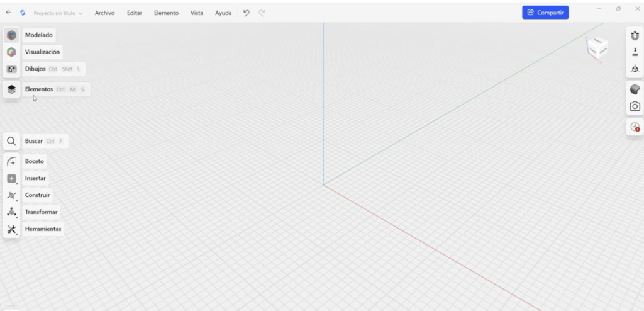
Task: Click the Transformar label
Action: click(x=41, y=212)
